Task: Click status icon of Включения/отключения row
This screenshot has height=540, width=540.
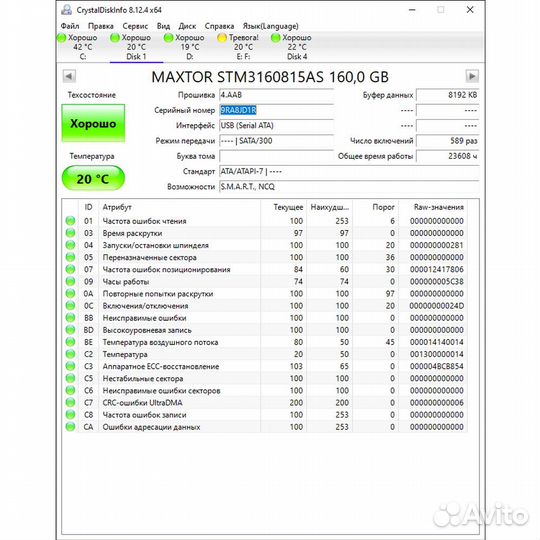Action: 70,306
